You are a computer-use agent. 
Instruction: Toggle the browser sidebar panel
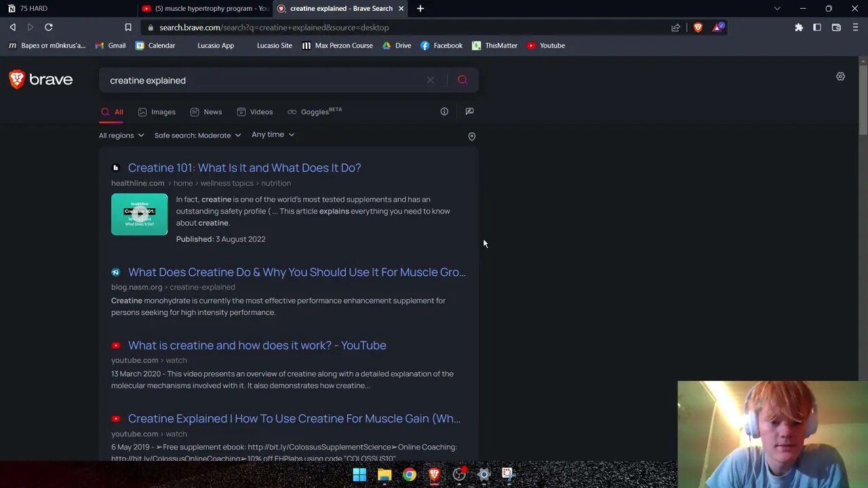[817, 27]
